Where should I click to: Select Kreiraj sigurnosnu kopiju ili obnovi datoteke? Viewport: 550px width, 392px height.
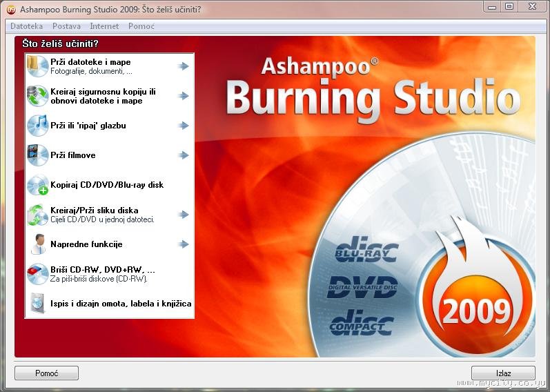(110, 96)
